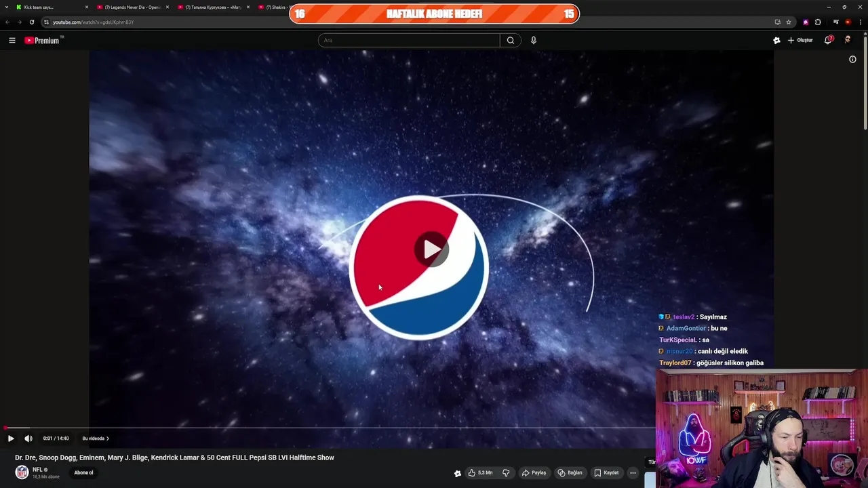The width and height of the screenshot is (868, 488).
Task: Open the account avatar menu
Action: pos(848,40)
